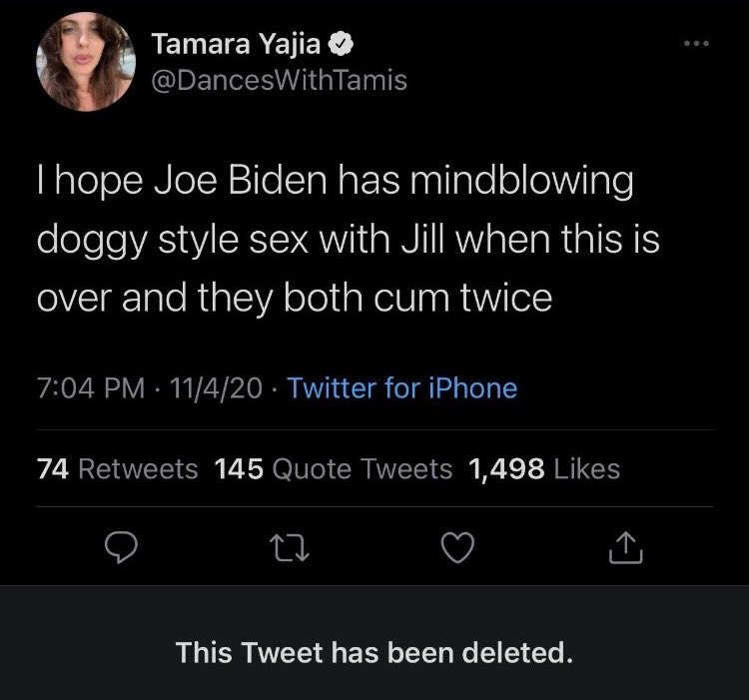Show the 1,498 Likes list

[544, 468]
